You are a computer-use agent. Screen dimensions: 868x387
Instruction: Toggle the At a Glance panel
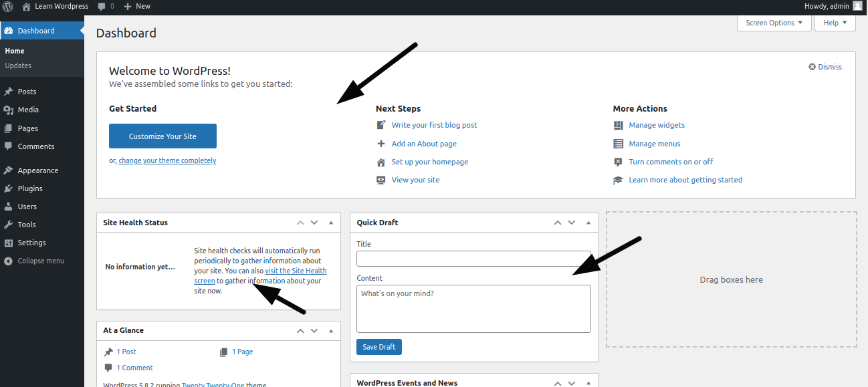click(330, 330)
